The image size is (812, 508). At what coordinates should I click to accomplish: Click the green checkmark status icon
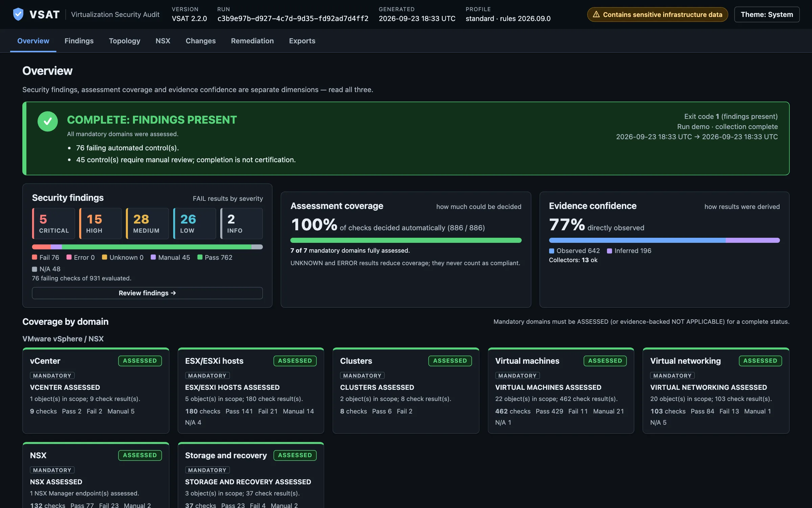(47, 121)
